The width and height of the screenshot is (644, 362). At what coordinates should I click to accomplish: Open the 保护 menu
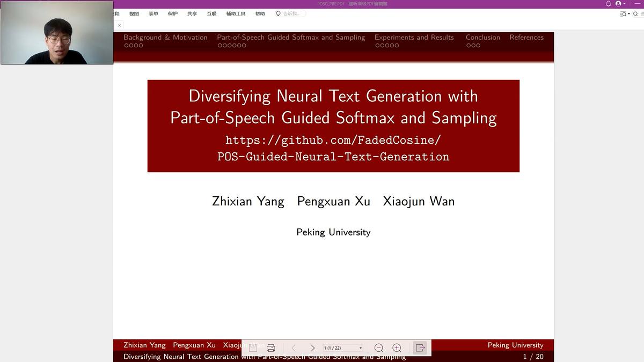pyautogui.click(x=172, y=14)
